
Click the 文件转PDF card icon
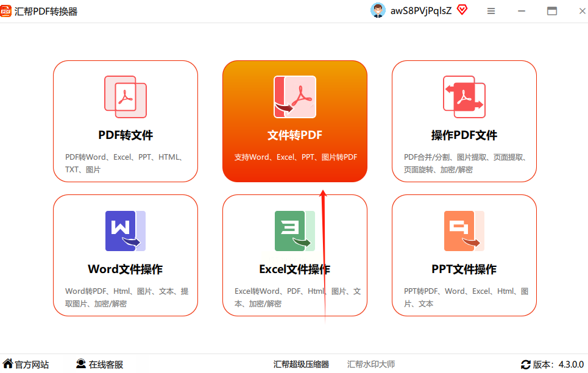295,97
